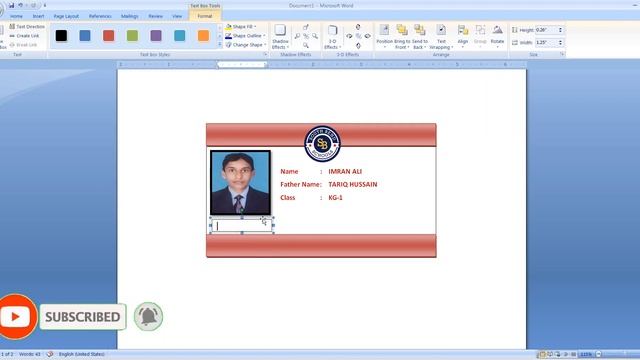
Task: Tilt 3-D effect right button
Action: click(x=367, y=36)
